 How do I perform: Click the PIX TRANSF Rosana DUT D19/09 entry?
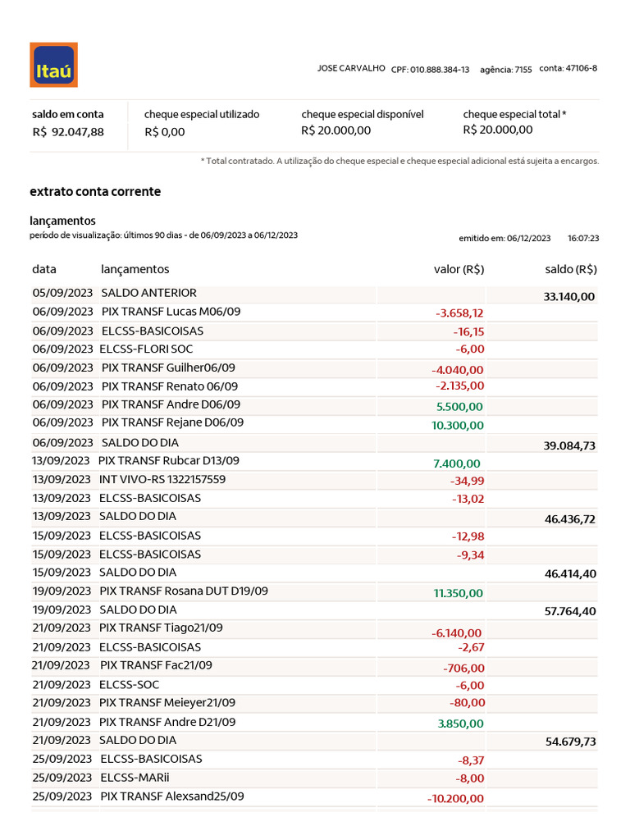[x=184, y=591]
